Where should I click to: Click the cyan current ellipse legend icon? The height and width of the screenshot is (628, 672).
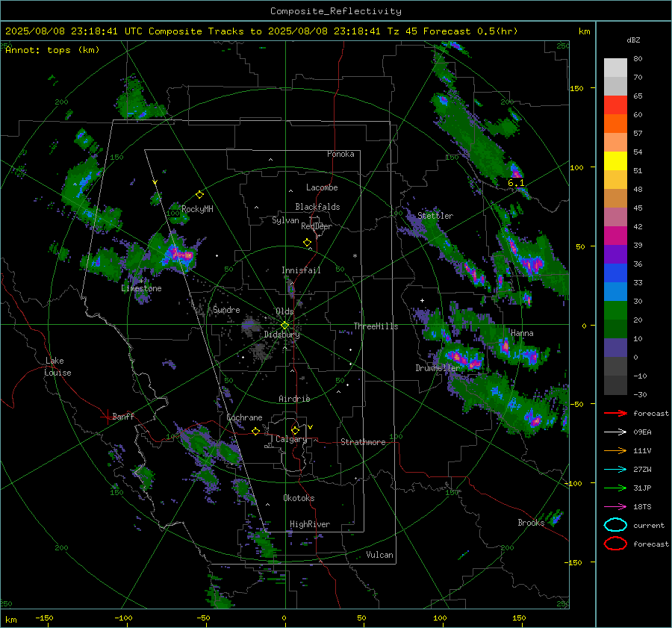coord(615,525)
